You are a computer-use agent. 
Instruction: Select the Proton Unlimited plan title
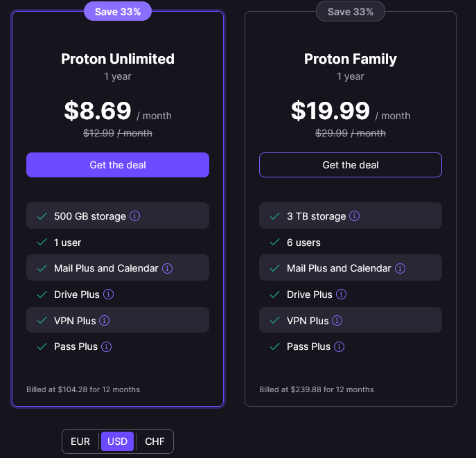pyautogui.click(x=118, y=59)
